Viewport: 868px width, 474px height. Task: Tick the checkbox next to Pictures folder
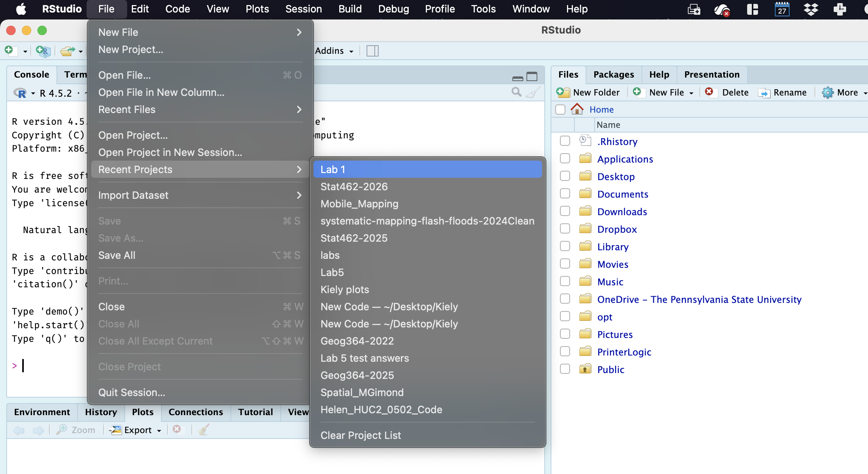click(565, 334)
